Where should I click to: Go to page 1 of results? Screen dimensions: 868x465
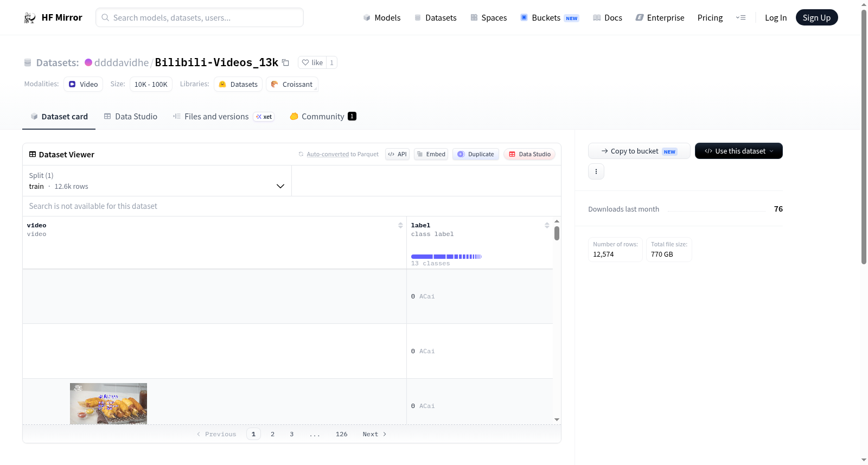[253, 434]
